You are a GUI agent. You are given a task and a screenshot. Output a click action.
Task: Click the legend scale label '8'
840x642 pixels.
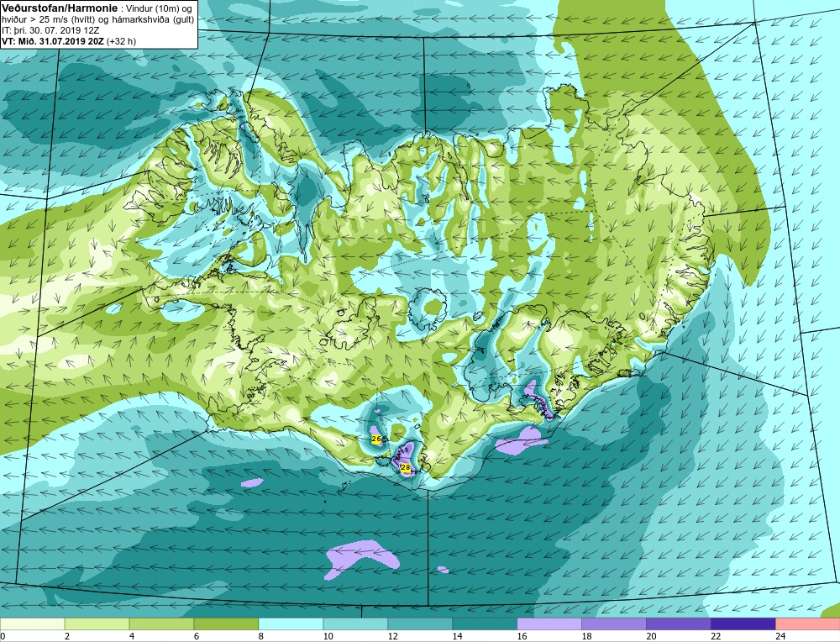tap(261, 637)
